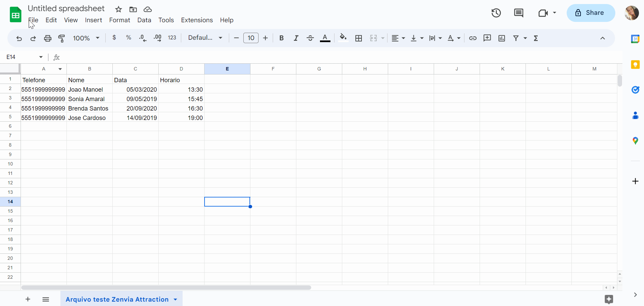The height and width of the screenshot is (306, 644).
Task: Open the Insert menu
Action: pos(93,20)
